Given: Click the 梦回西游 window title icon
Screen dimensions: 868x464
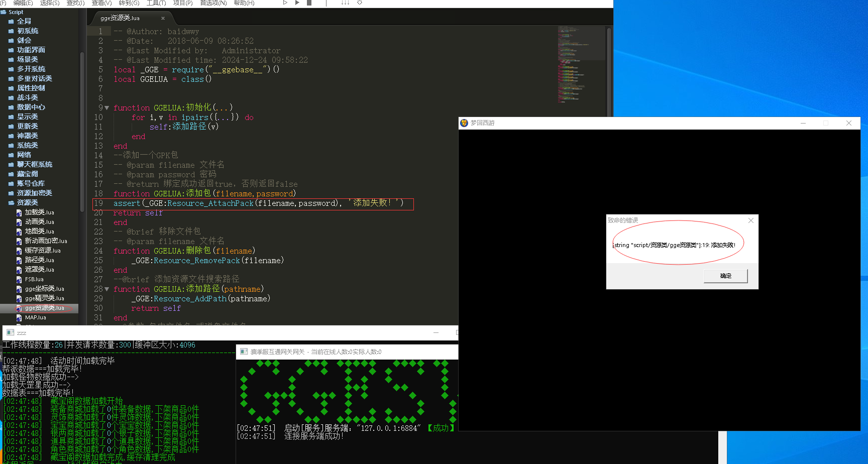Looking at the screenshot, I should (x=464, y=123).
